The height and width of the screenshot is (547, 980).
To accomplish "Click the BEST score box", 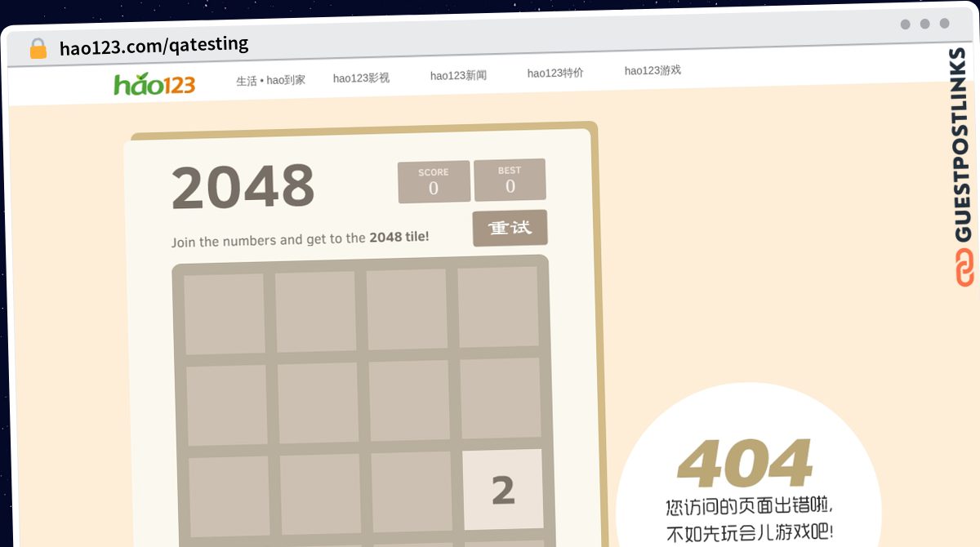I will click(510, 180).
